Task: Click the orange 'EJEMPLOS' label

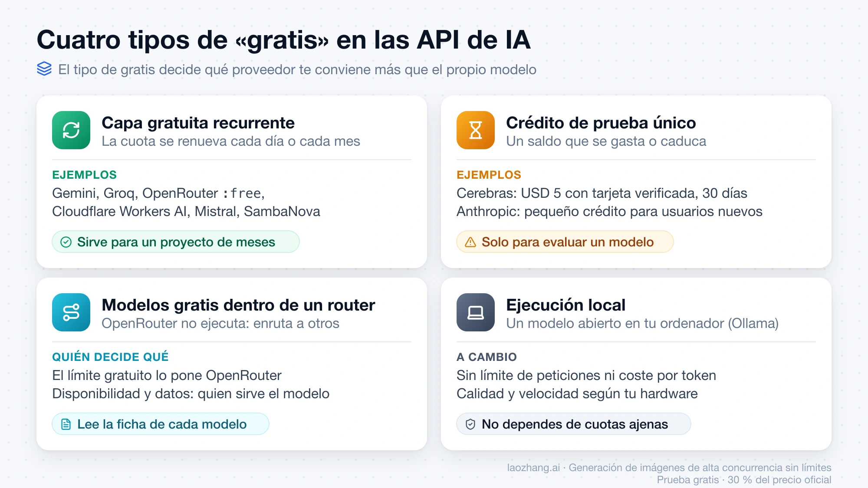Action: coord(489,175)
